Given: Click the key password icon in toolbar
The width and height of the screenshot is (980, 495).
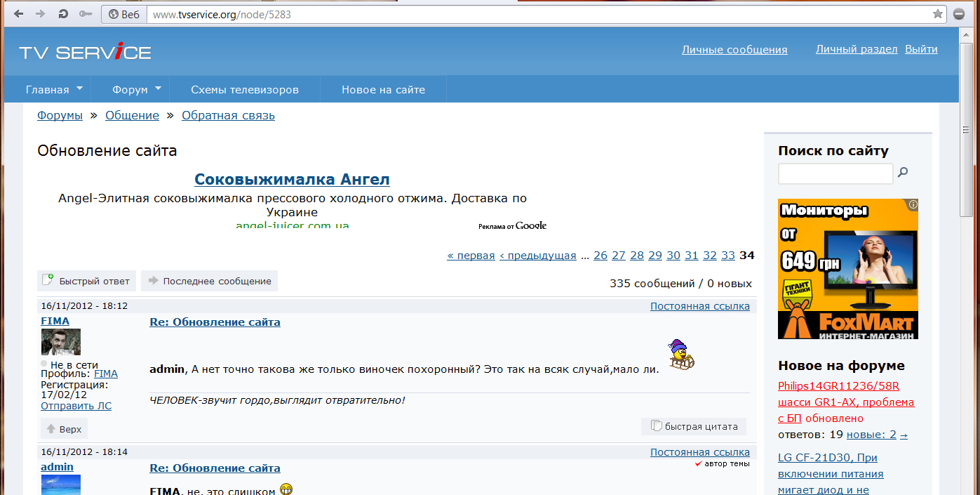Looking at the screenshot, I should pyautogui.click(x=86, y=14).
